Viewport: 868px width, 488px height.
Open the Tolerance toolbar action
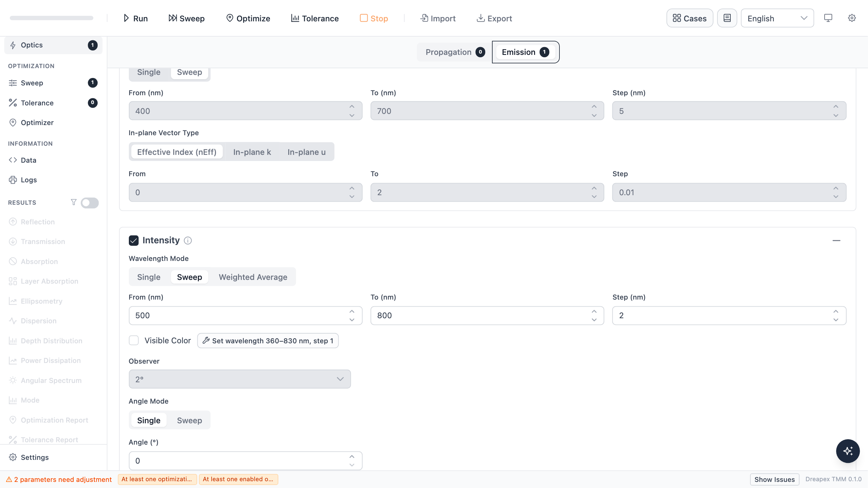(x=315, y=18)
